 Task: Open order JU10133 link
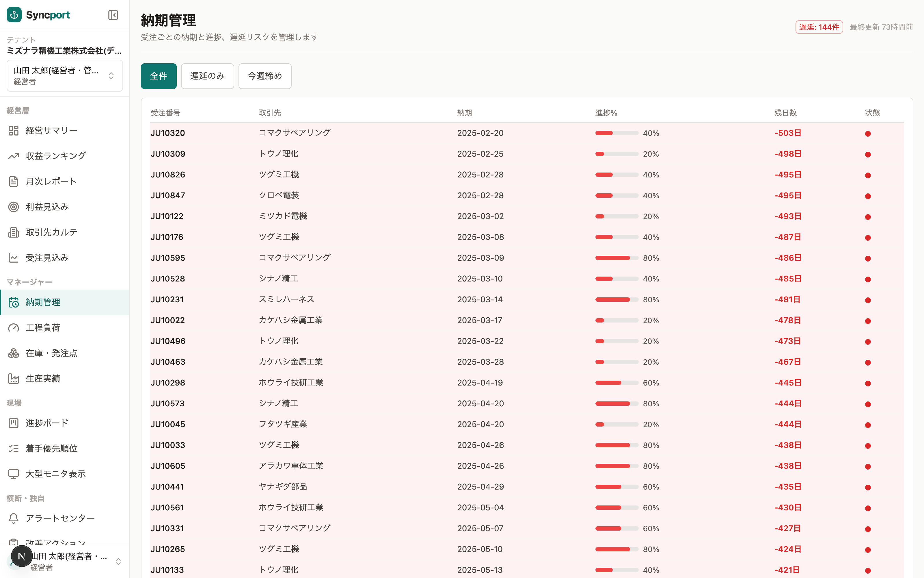(x=167, y=570)
